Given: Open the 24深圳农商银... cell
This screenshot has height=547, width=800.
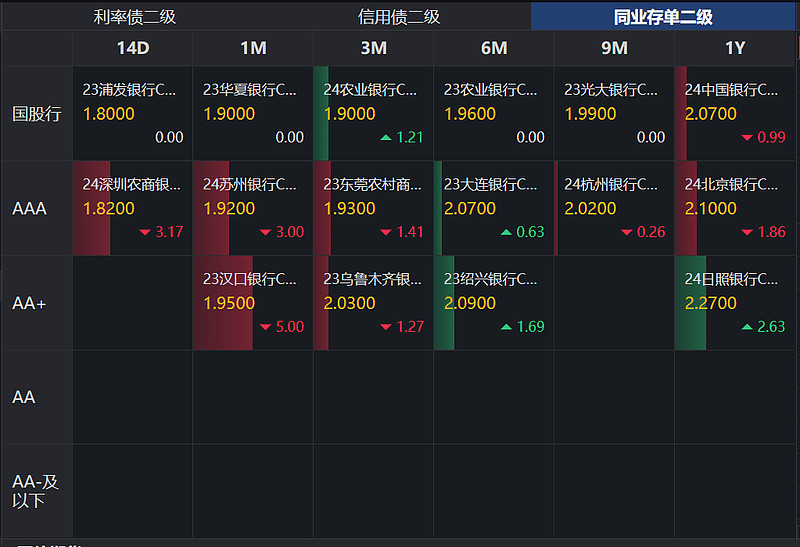Looking at the screenshot, I should coord(133,208).
